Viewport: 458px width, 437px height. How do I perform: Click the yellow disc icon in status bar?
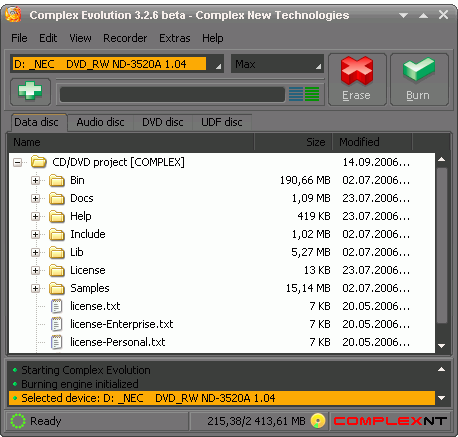[318, 421]
